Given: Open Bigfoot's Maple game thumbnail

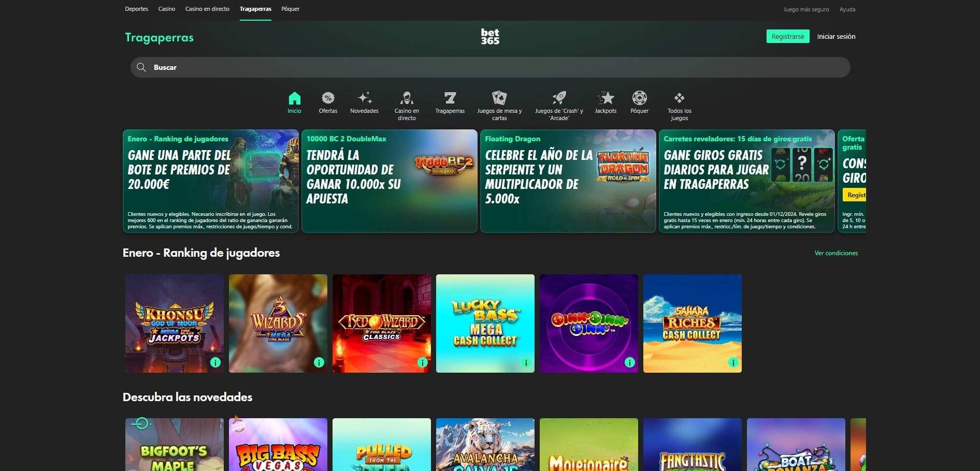Looking at the screenshot, I should click(175, 445).
